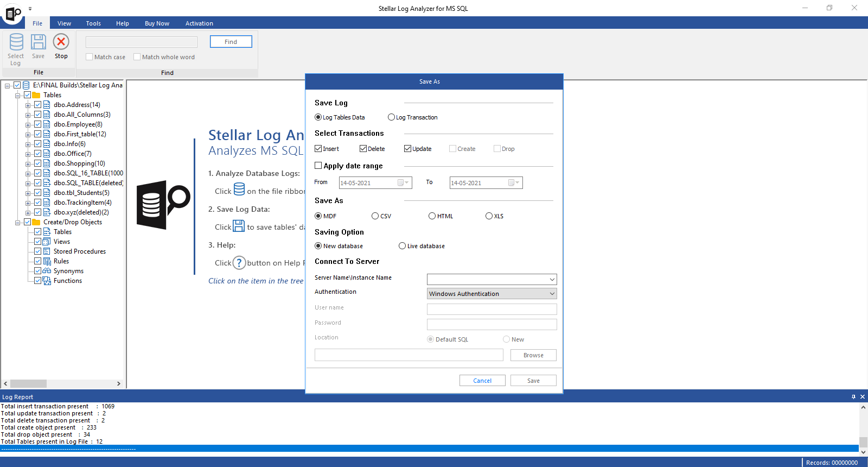
Task: Pin the Log Report panel
Action: (x=853, y=397)
